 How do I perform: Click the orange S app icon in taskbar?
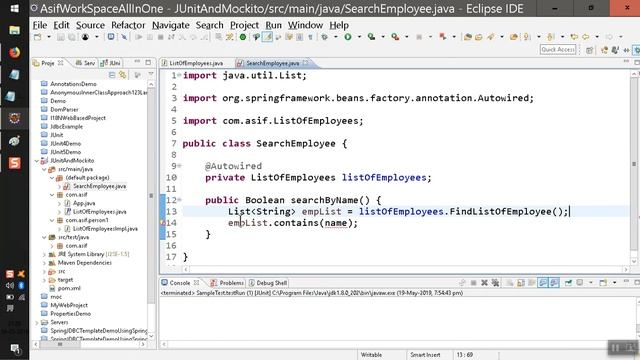(x=14, y=163)
